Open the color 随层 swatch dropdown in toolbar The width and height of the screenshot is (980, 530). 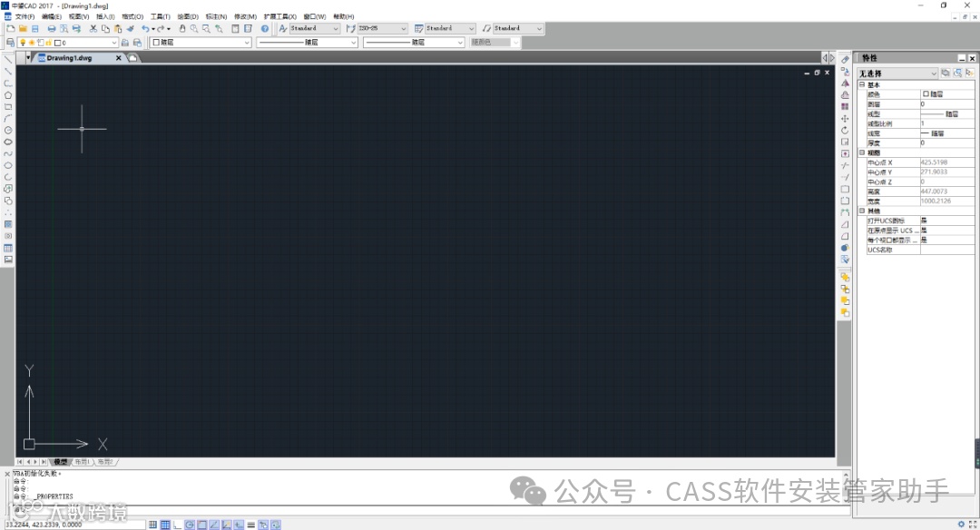point(201,43)
